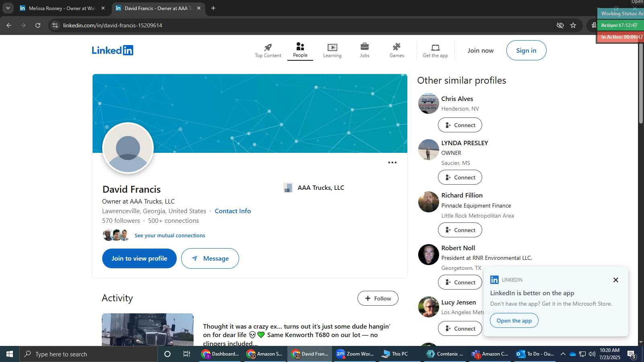
Task: Open the Jobs briefcase tab
Action: (364, 50)
